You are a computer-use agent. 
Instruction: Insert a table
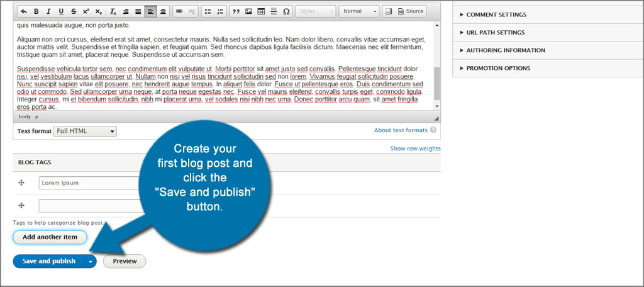[x=261, y=11]
